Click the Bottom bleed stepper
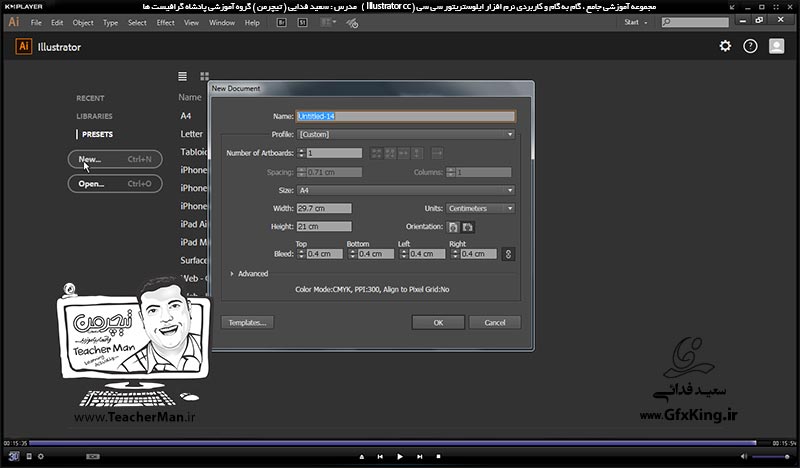Image resolution: width=800 pixels, height=468 pixels. point(352,254)
